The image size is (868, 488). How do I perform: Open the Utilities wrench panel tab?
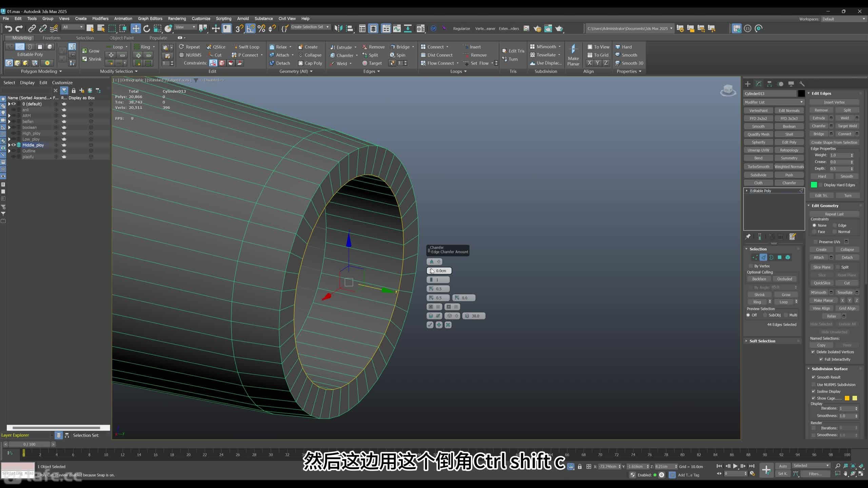click(x=802, y=84)
